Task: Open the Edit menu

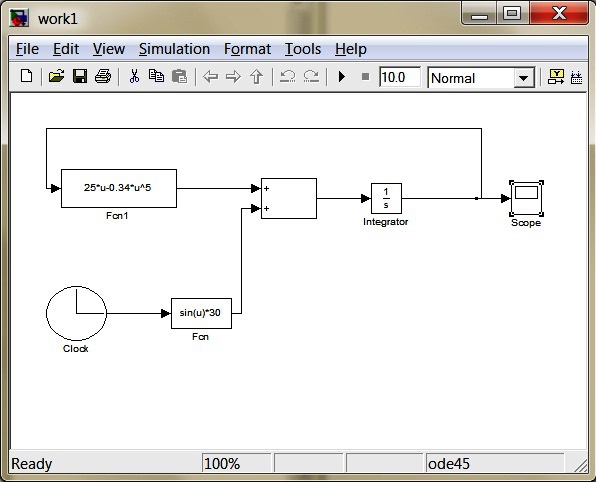Action: tap(66, 49)
